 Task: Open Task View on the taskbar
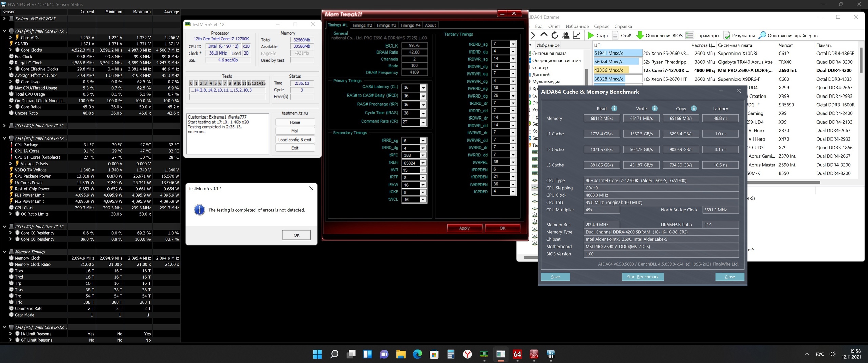(351, 354)
